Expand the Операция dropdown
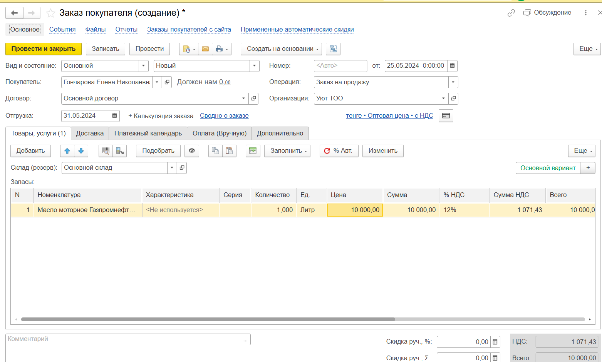This screenshot has height=364, width=602. [453, 82]
